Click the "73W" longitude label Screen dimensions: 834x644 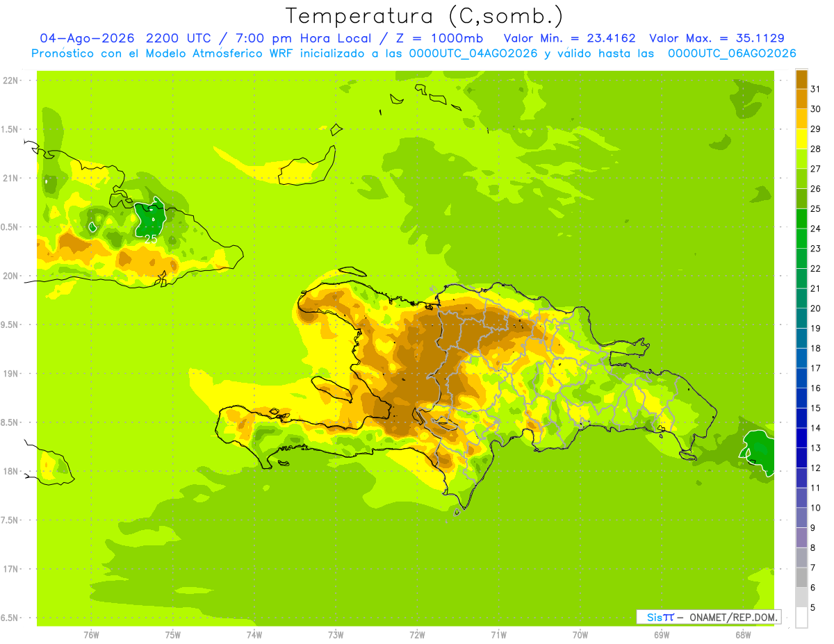tap(336, 635)
